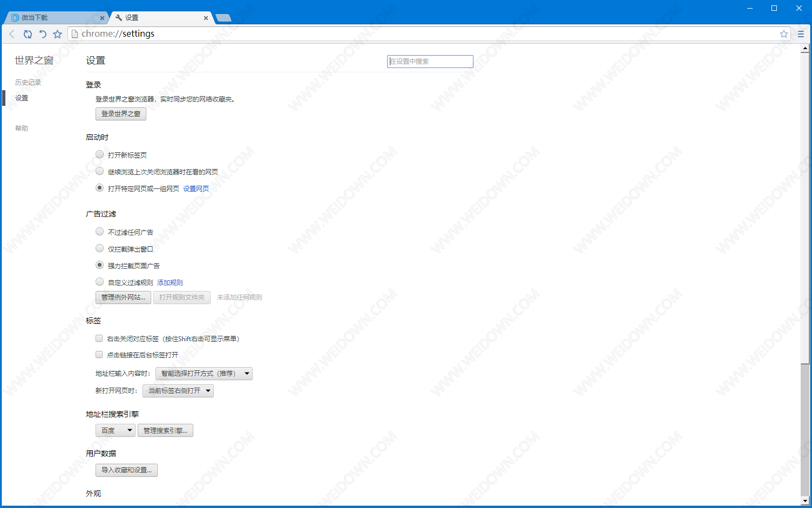Click the 微当下载 tab favicon
Viewport: 812px width, 508px height.
click(15, 18)
